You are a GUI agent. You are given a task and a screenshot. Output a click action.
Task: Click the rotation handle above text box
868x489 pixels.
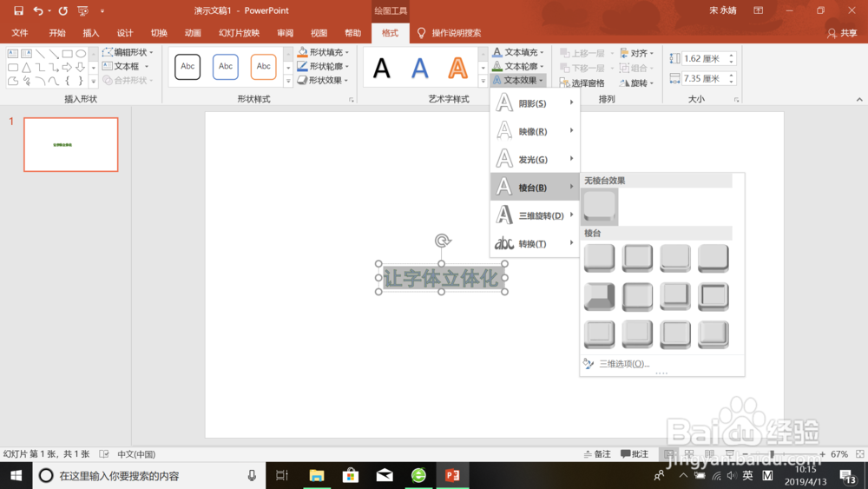[x=443, y=241]
